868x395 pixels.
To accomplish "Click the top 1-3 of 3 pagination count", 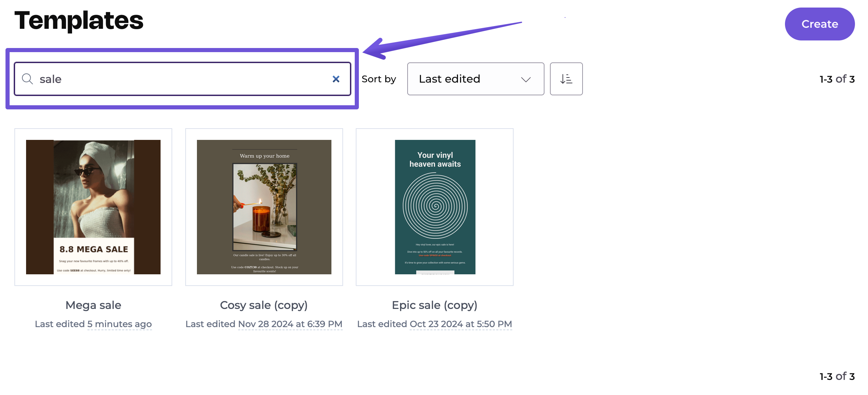I will coord(837,79).
